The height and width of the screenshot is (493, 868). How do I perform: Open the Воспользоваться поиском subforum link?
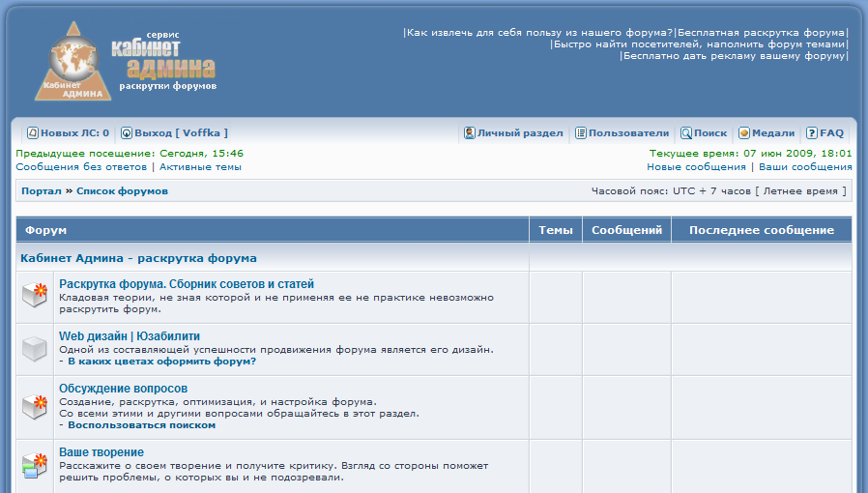(x=141, y=425)
